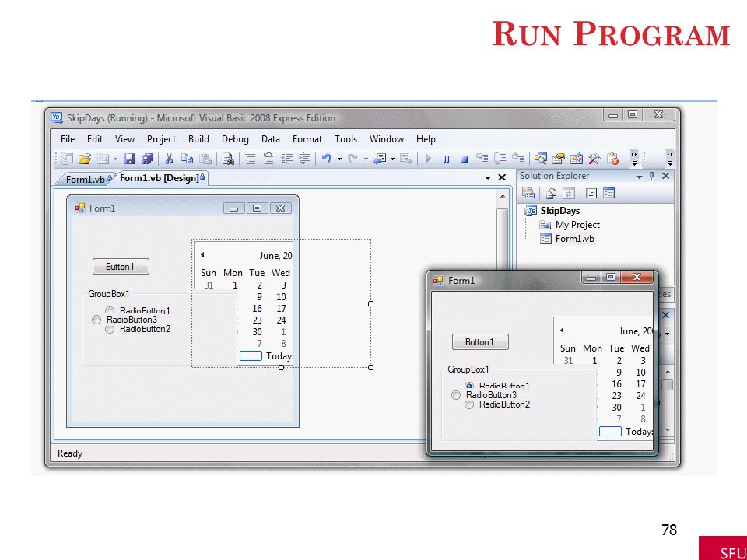The image size is (747, 560).
Task: Click the Redo arrow icon
Action: tap(353, 159)
